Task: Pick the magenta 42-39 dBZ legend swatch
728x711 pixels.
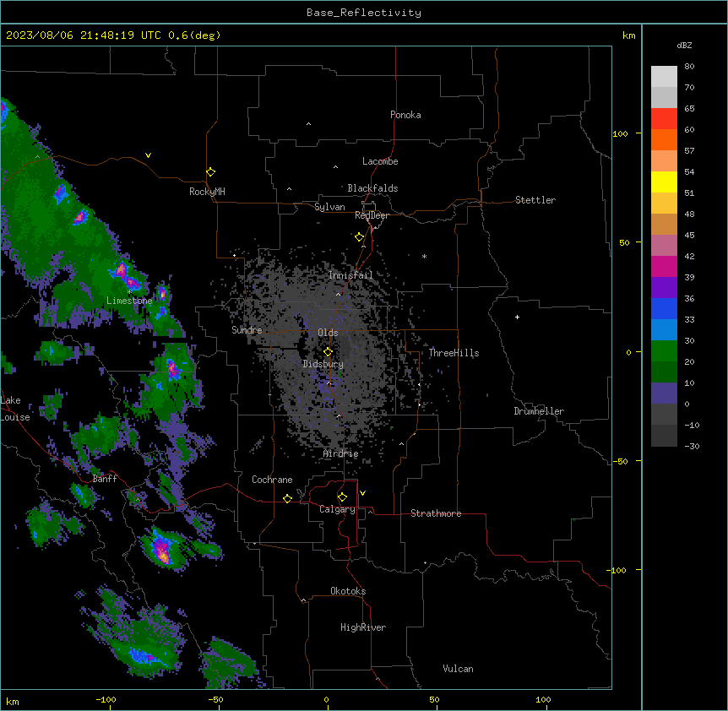Action: click(x=664, y=266)
